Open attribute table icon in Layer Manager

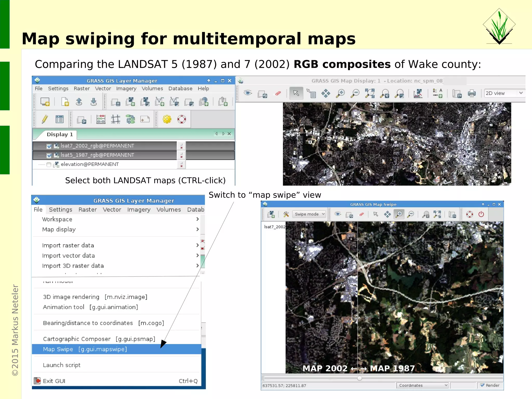point(59,119)
